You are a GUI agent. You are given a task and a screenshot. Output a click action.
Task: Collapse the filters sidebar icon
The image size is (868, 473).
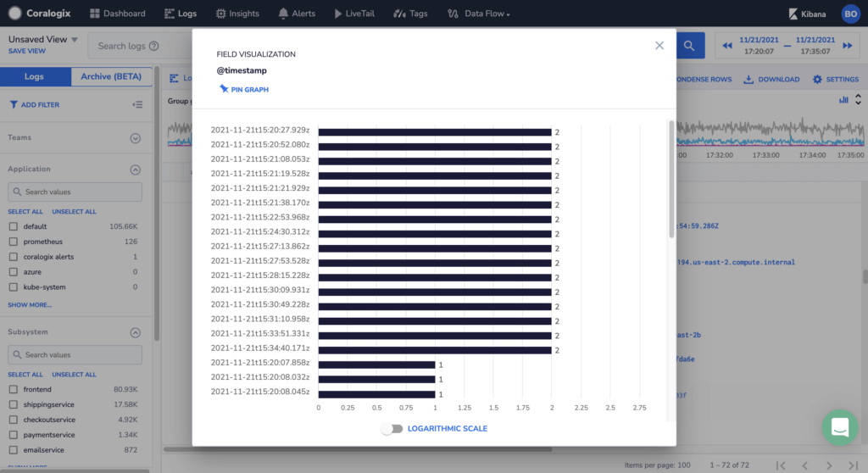pyautogui.click(x=137, y=104)
